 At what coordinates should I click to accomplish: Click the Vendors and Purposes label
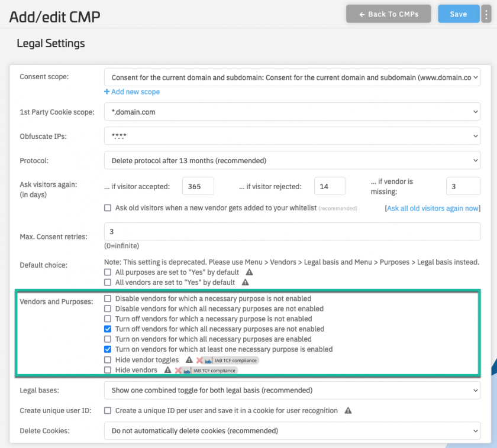[x=56, y=302]
